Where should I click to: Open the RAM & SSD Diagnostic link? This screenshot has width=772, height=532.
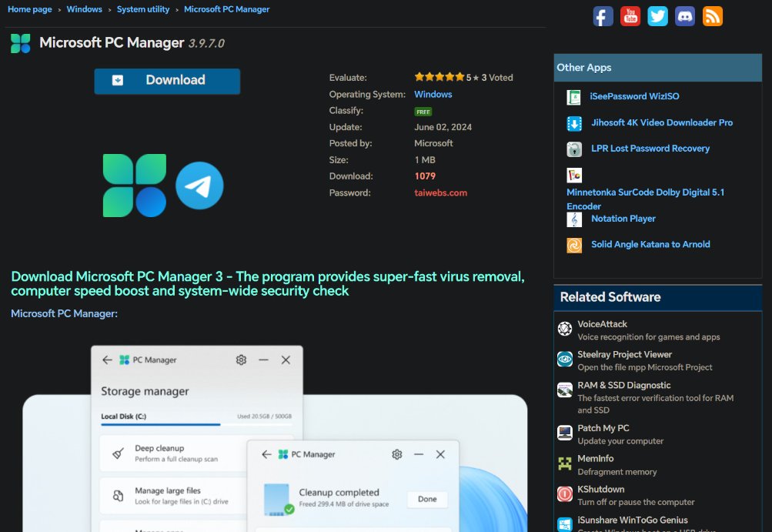[x=623, y=385]
